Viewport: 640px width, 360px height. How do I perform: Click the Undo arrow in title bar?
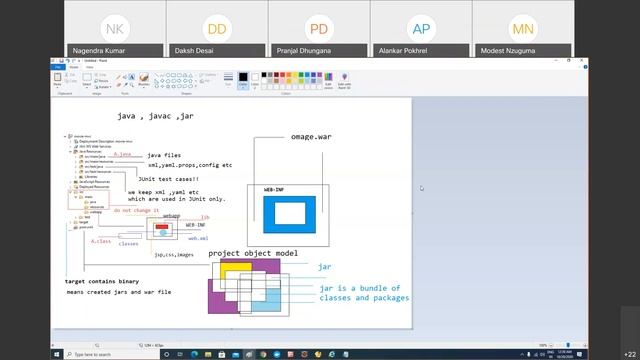(68, 60)
